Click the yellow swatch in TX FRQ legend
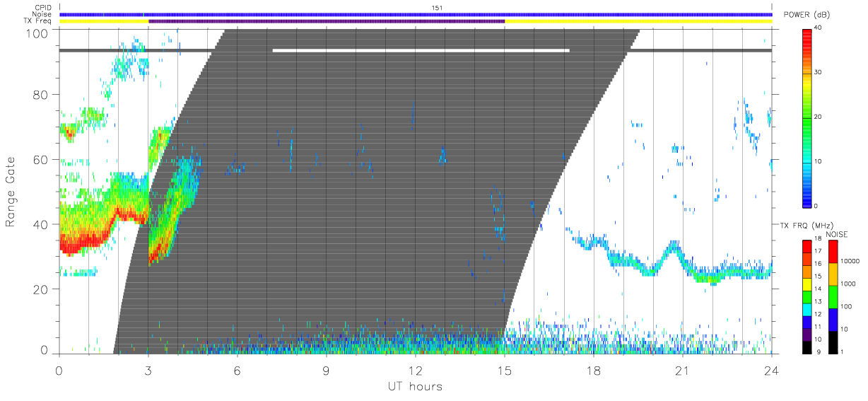This screenshot has width=868, height=401. click(x=807, y=284)
